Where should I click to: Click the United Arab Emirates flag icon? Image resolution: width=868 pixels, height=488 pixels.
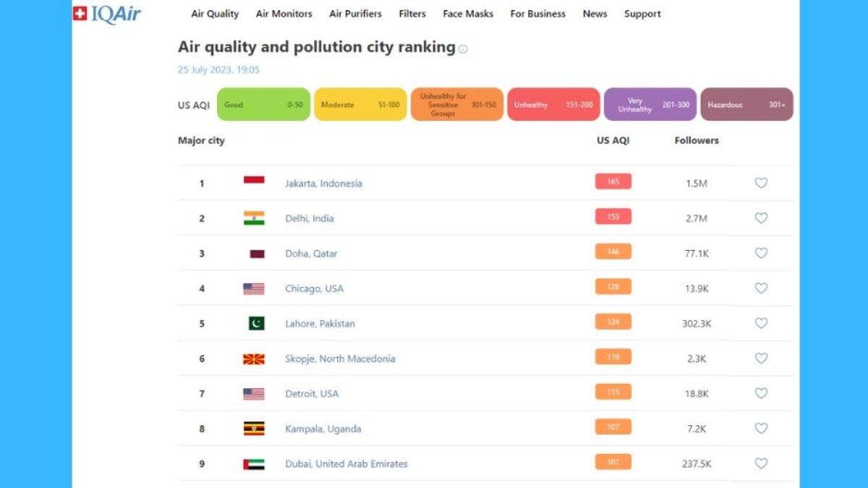click(254, 464)
